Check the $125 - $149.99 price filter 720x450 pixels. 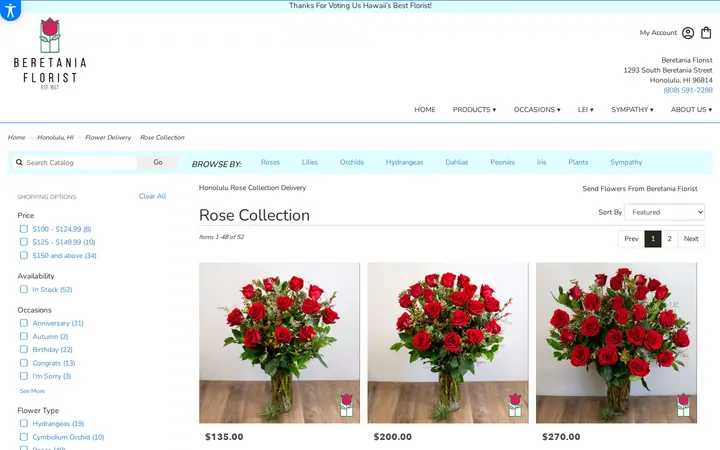[24, 242]
